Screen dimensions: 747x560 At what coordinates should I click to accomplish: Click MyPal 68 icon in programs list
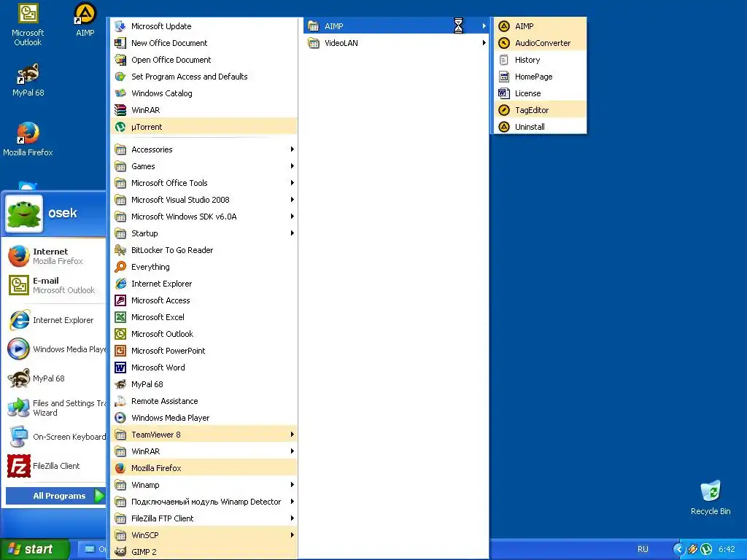(120, 384)
